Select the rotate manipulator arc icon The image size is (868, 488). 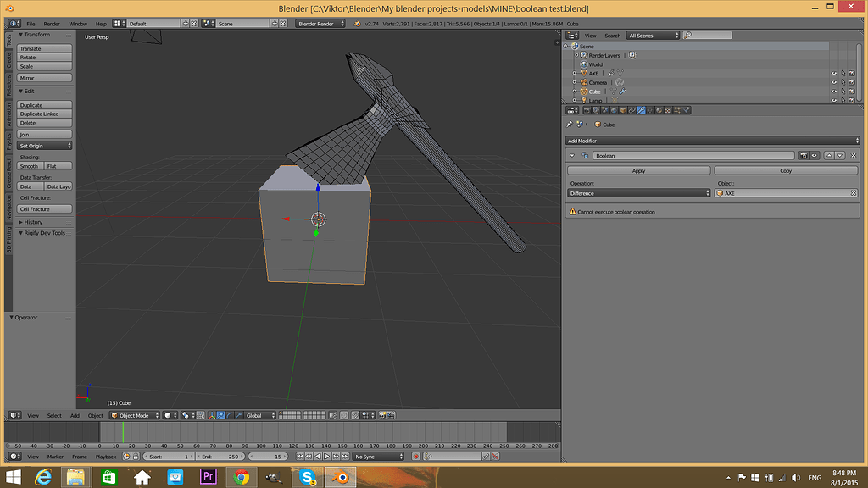point(230,415)
